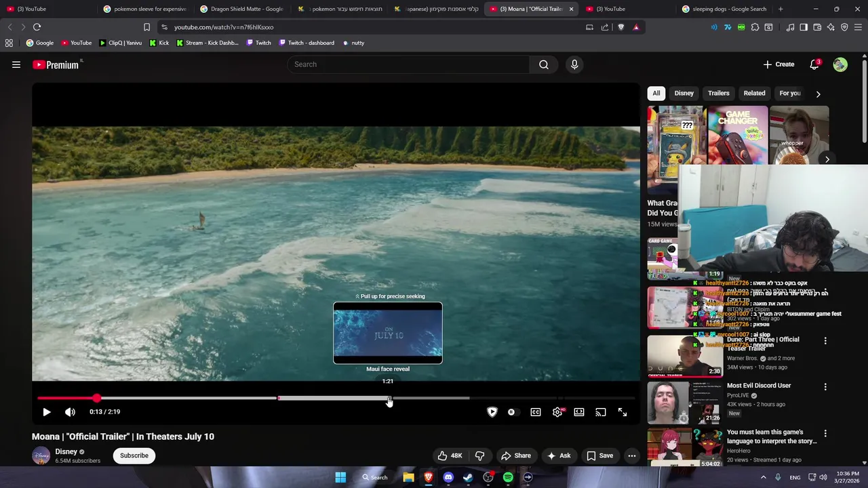Open options for You must learn video
Screen dimensions: 868x488
tap(825, 433)
